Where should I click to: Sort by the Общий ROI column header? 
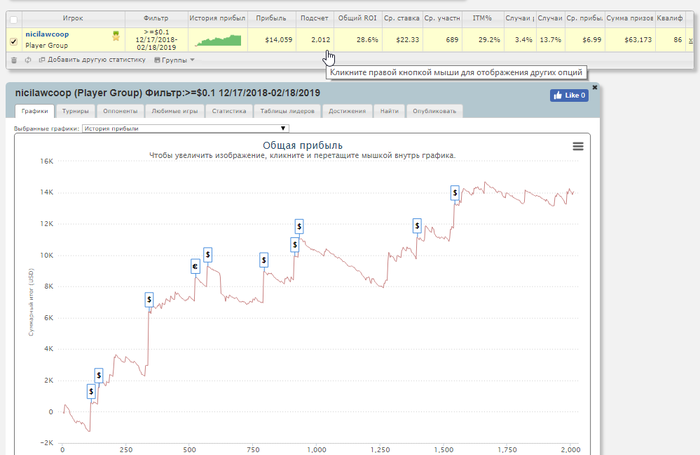pos(357,18)
